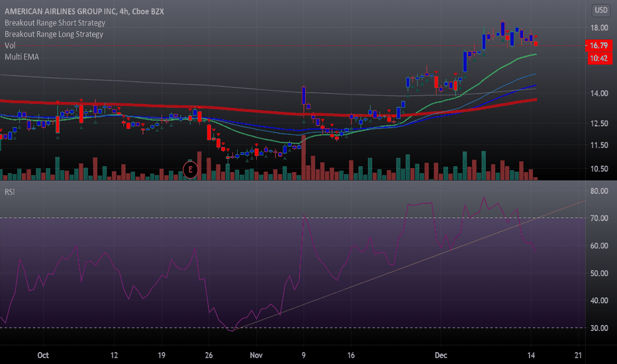Click the RSI 80.00 scale label
The height and width of the screenshot is (364, 617).
(x=599, y=191)
